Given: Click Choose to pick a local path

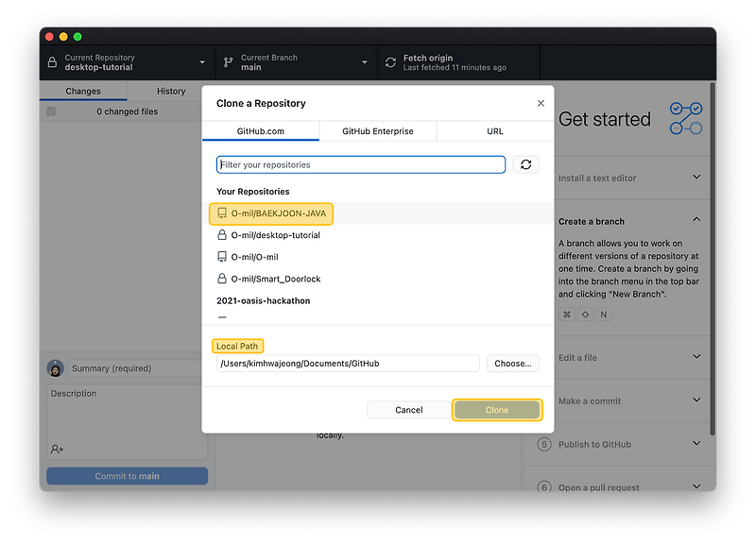Looking at the screenshot, I should 513,363.
